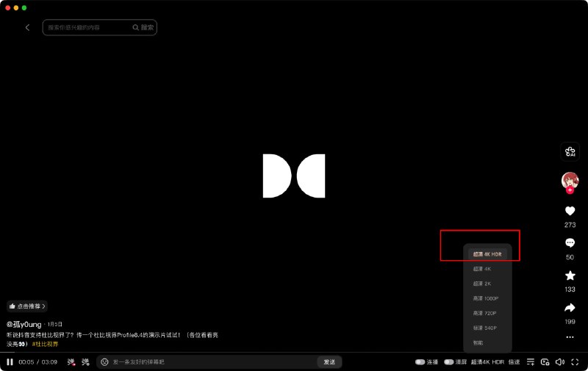
Task: Open the author's avatar profile picture
Action: 570,180
